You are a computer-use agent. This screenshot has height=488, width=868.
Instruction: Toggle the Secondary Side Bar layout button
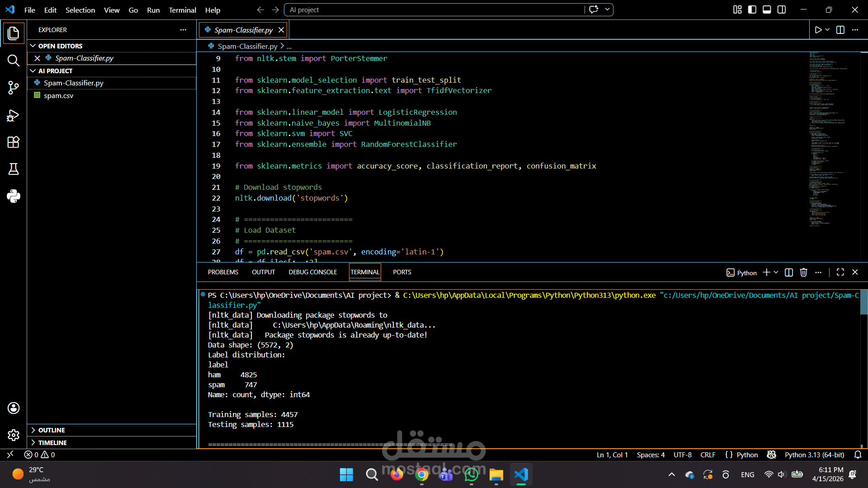782,9
